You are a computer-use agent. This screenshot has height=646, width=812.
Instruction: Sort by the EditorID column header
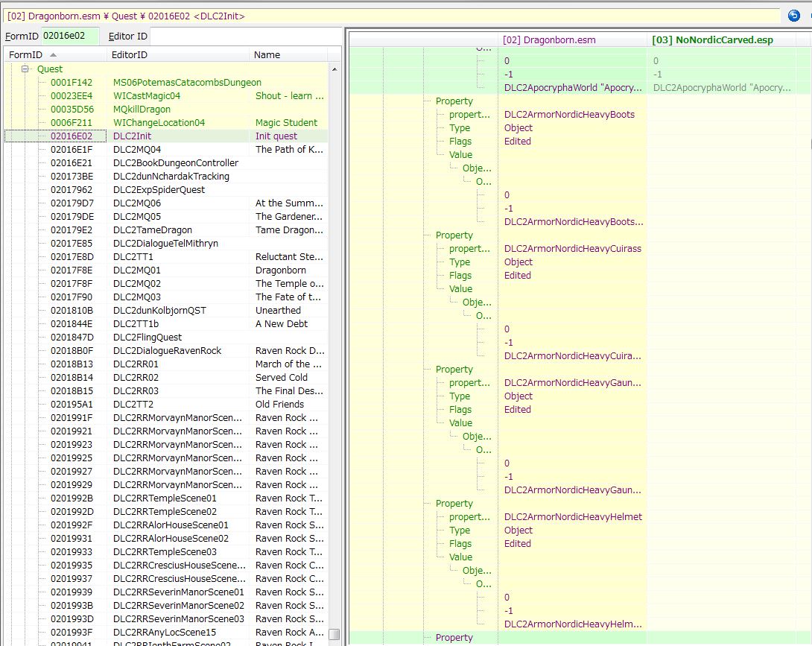178,54
